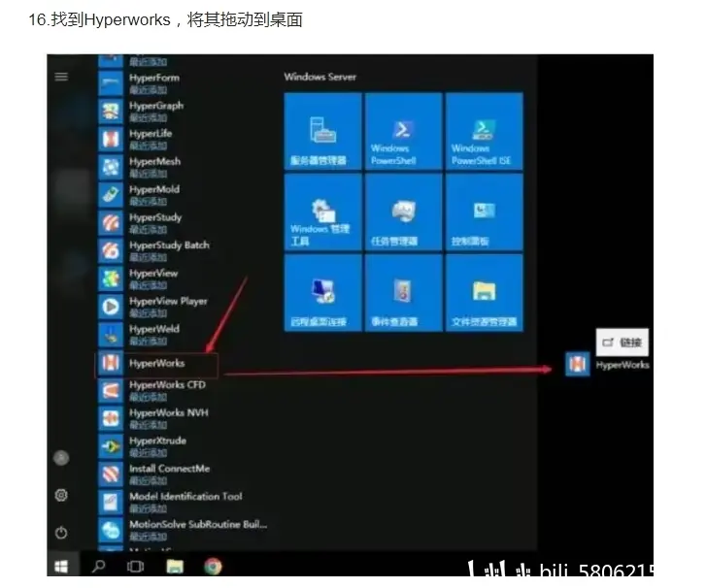Image resolution: width=706 pixels, height=588 pixels.
Task: Open the power options button
Action: tap(61, 533)
